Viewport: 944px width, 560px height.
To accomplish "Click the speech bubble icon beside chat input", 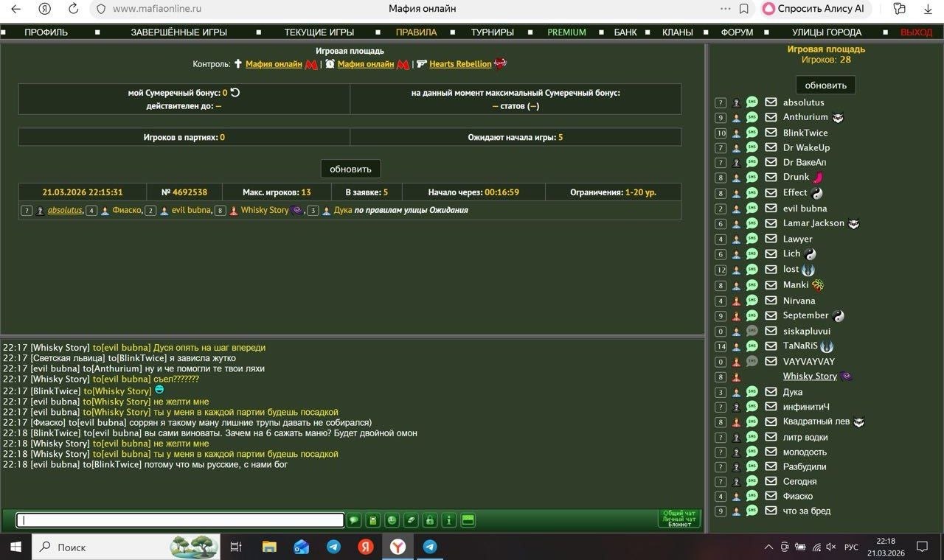I will pos(354,520).
